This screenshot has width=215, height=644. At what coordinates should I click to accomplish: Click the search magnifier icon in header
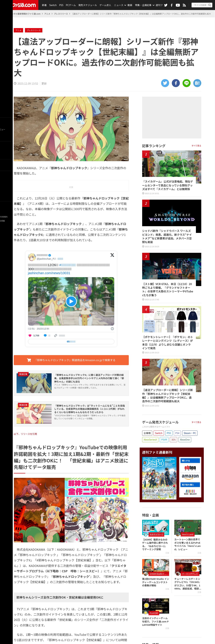coord(209,5)
